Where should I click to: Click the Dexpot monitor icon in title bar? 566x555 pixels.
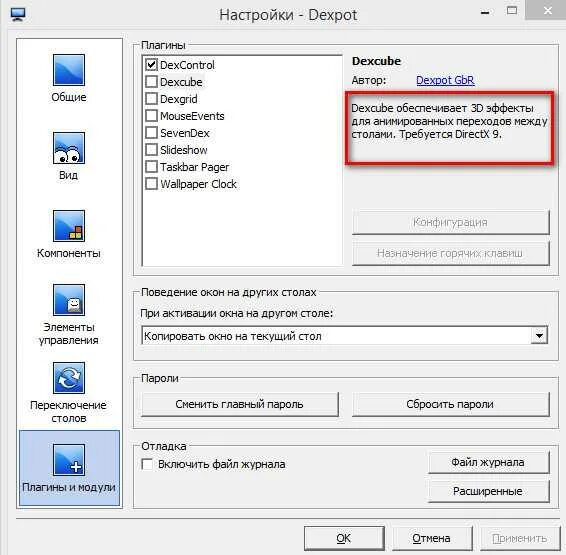(18, 14)
